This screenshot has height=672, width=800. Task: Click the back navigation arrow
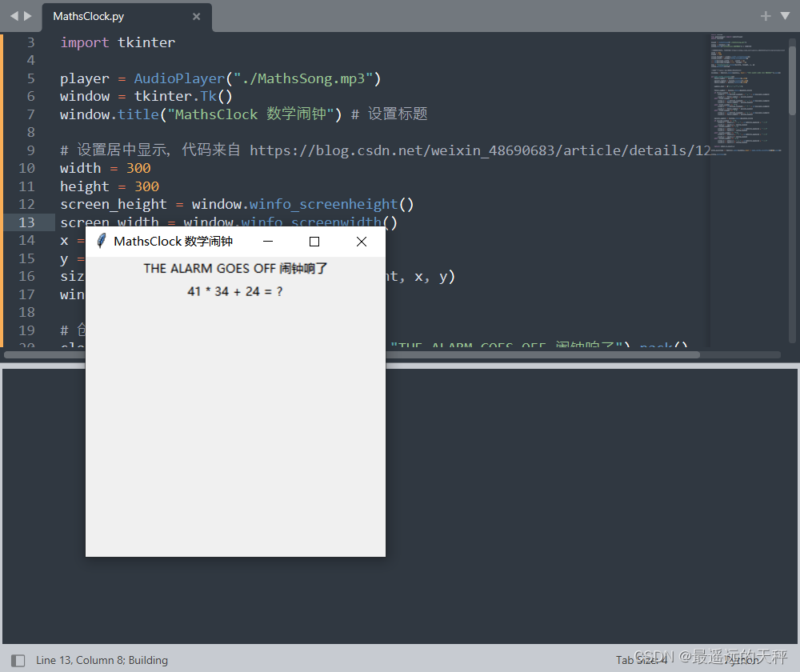pos(13,14)
